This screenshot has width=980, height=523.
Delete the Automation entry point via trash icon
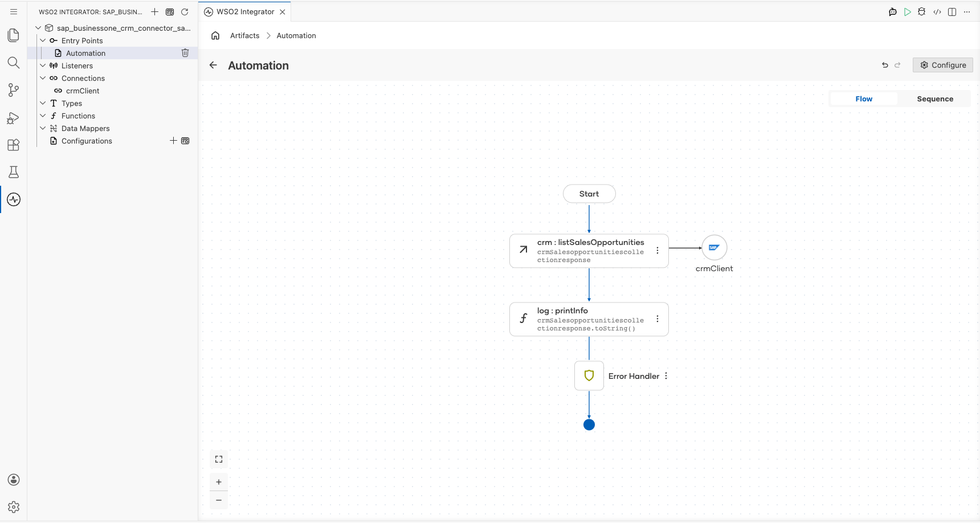point(185,53)
